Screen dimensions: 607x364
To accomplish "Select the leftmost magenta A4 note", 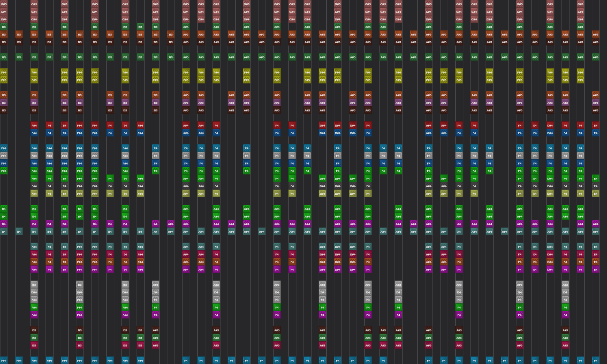I will 156,224.
